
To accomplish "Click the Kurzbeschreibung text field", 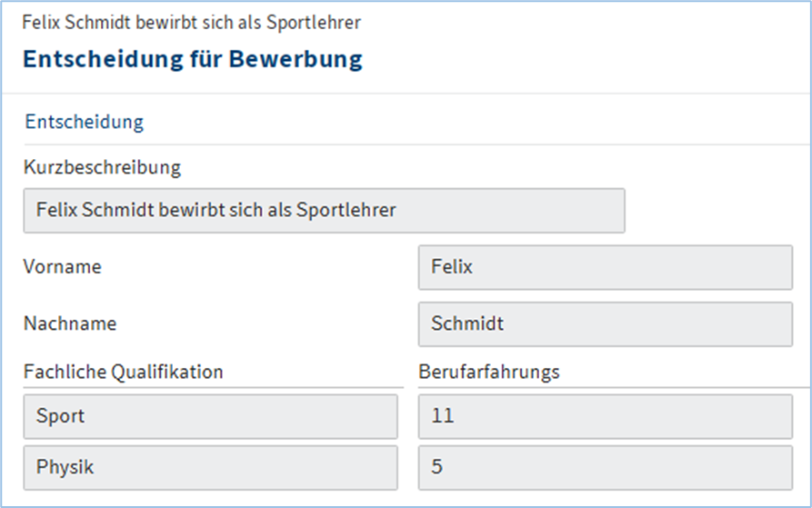I will coord(323,211).
